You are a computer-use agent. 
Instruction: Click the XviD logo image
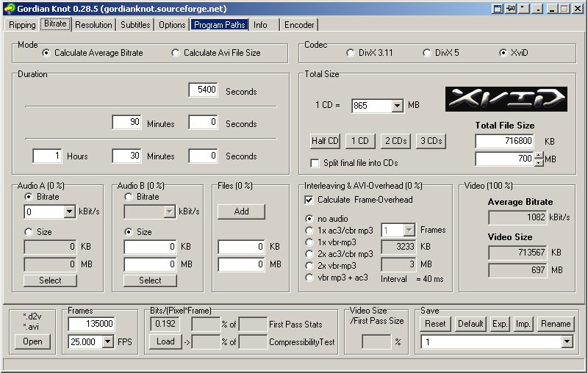(506, 99)
